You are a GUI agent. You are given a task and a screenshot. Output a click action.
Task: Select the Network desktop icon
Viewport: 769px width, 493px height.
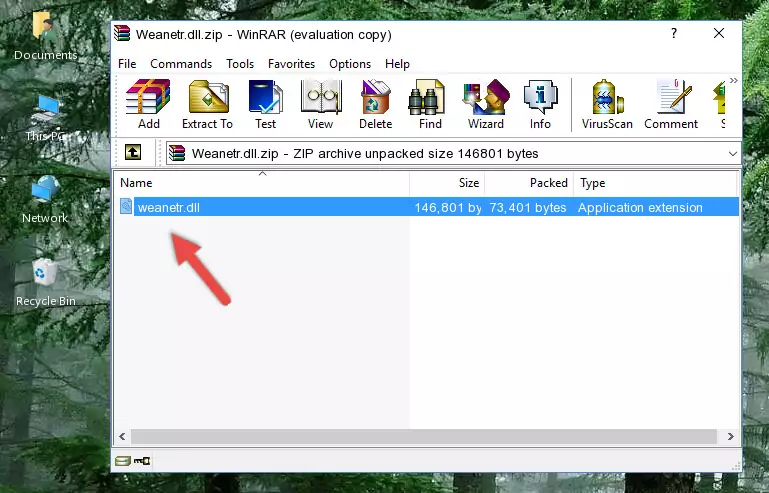click(45, 200)
